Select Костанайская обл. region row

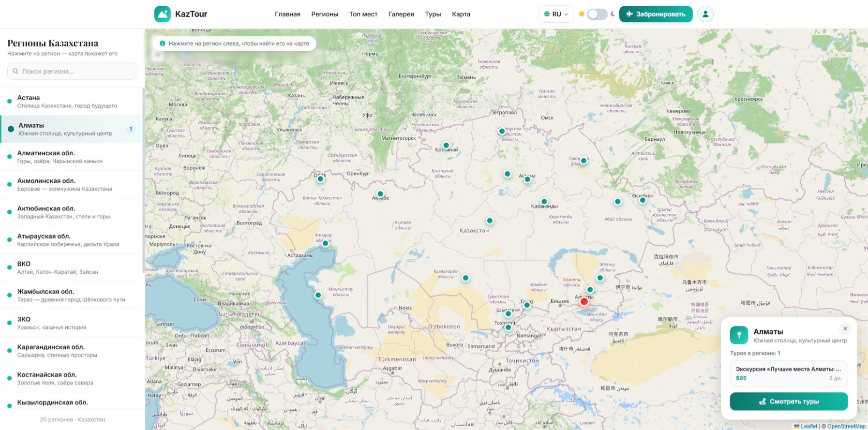72,378
